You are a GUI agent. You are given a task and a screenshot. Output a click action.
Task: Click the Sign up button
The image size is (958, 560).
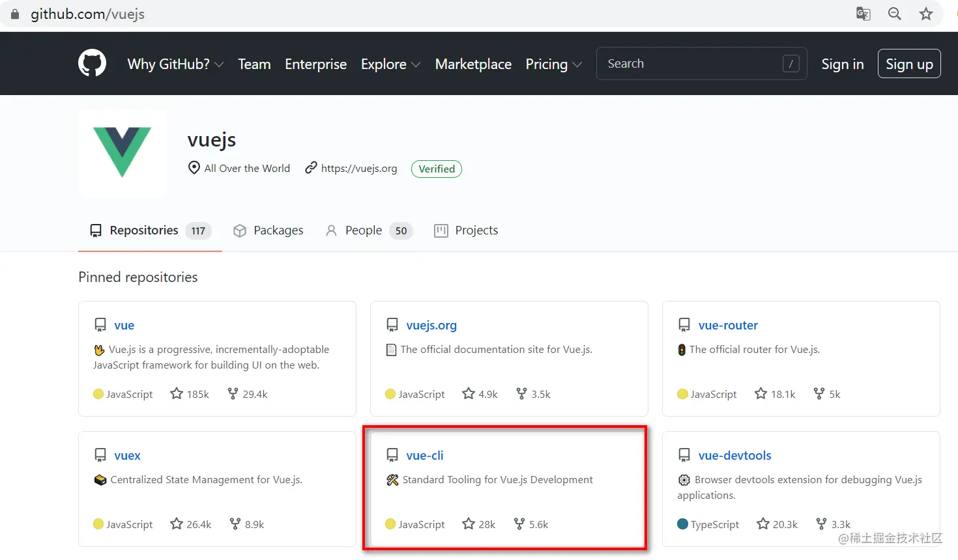(x=909, y=64)
